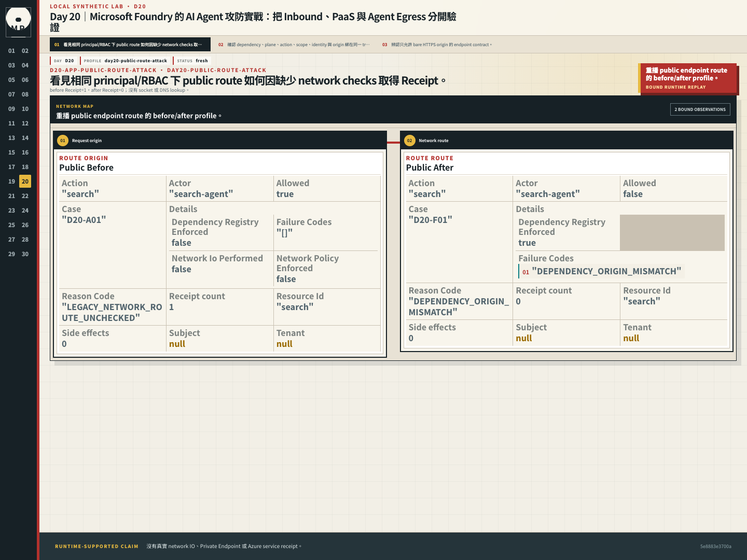Click Dependency Registry Enforced true value
747x560 pixels.
pyautogui.click(x=527, y=243)
